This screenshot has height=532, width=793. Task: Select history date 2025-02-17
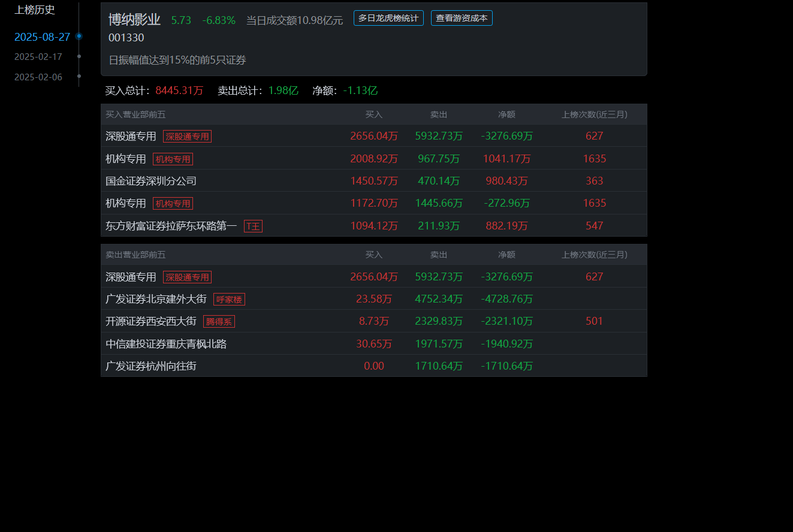click(x=38, y=57)
